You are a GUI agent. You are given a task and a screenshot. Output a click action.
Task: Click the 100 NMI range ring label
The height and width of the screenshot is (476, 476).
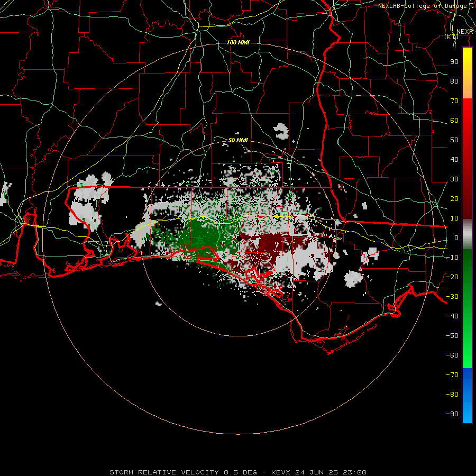click(238, 42)
